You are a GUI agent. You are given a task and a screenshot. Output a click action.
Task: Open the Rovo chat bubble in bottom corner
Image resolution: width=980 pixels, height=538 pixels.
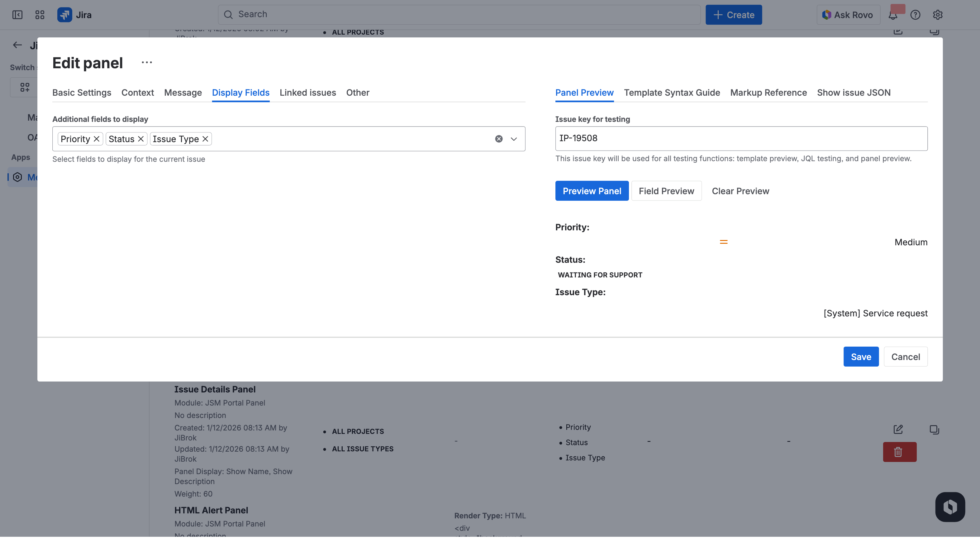tap(950, 507)
